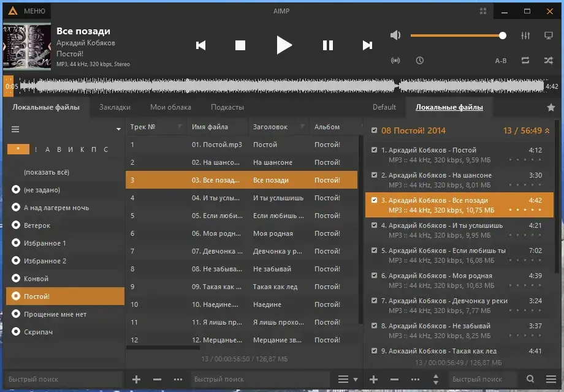Image resolution: width=564 pixels, height=392 pixels.
Task: Toggle checkbox for album group 08 Постой! 2014
Action: (374, 130)
